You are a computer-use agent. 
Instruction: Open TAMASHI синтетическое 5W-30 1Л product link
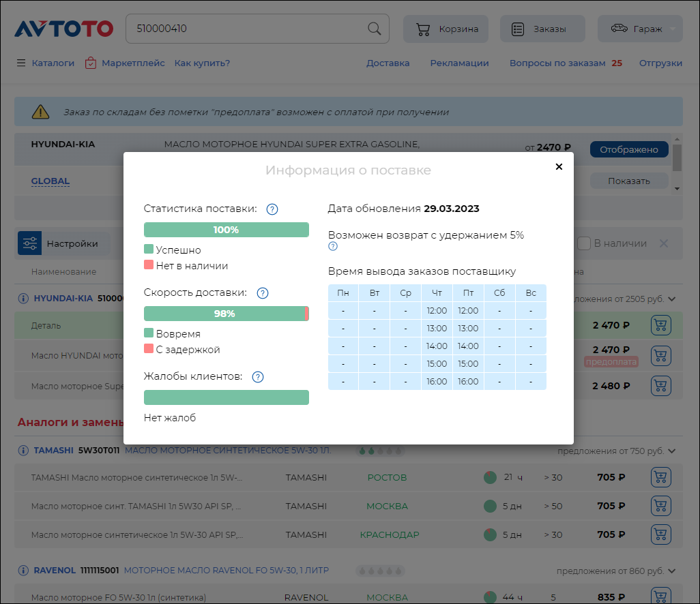pyautogui.click(x=228, y=451)
